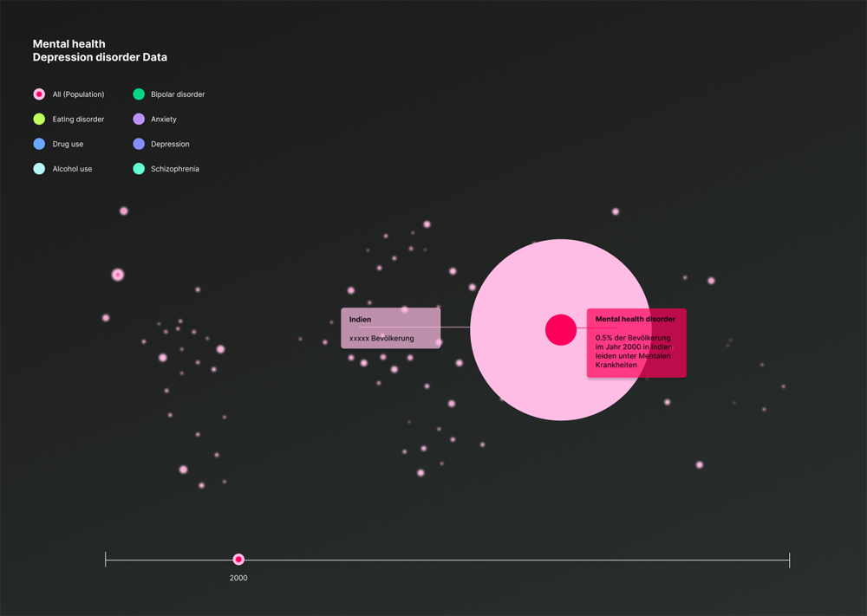
Task: Click the Schizophrenia legend label
Action: pos(174,169)
